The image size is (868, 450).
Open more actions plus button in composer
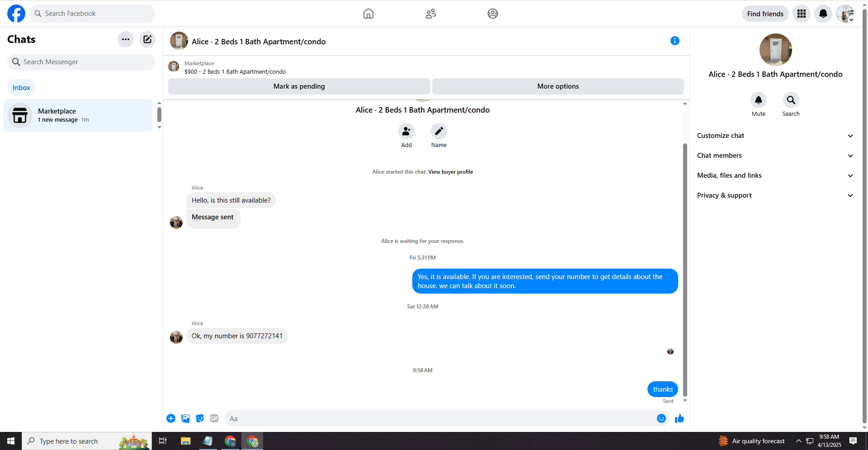[x=171, y=418]
